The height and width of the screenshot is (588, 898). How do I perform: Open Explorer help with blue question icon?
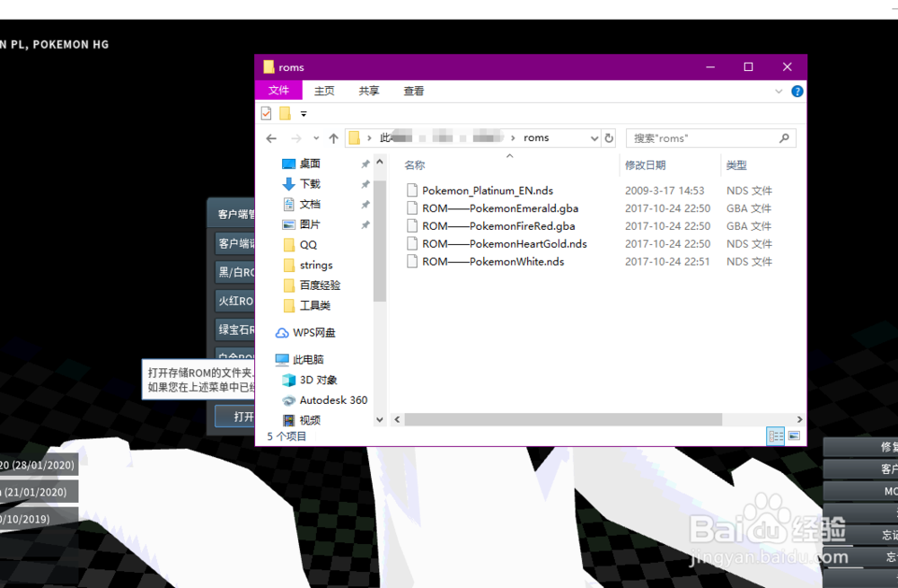(x=797, y=91)
